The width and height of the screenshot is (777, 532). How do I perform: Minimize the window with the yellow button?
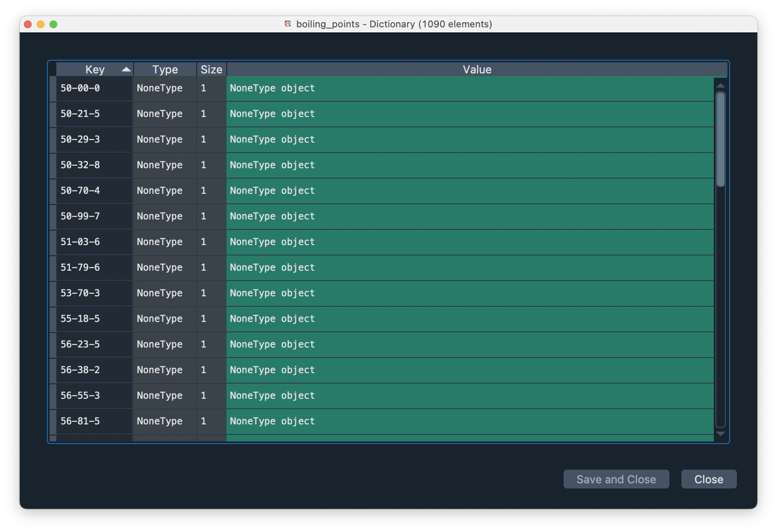(41, 24)
